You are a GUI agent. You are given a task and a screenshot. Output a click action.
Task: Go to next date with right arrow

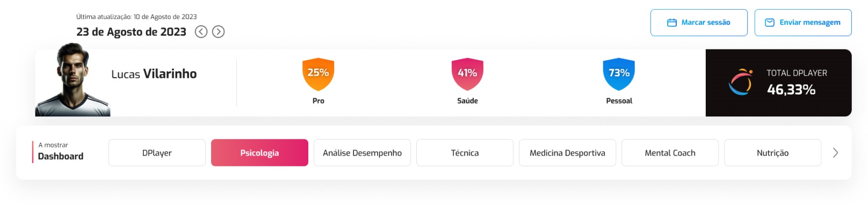point(218,32)
